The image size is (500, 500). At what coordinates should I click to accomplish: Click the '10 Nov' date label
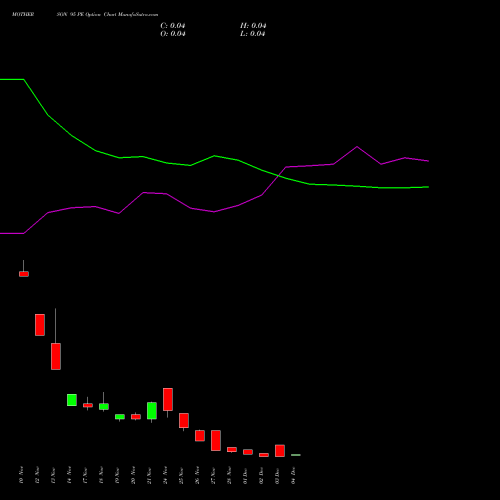coord(21,475)
